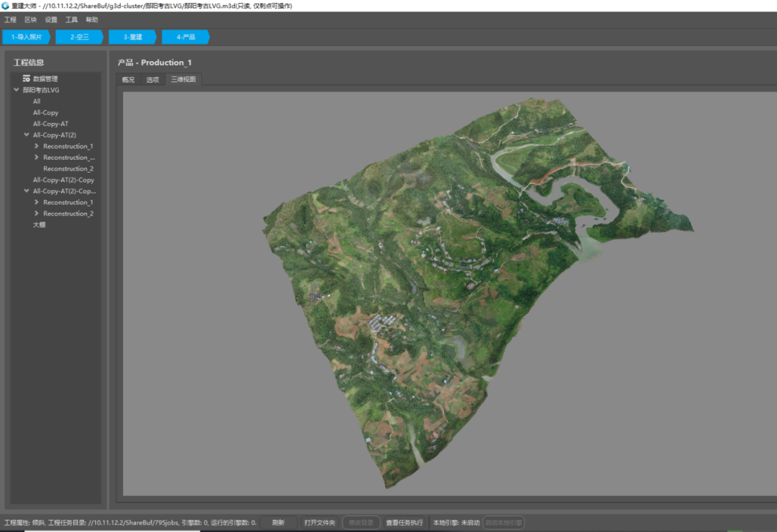Click the app logo in title bar
The width and height of the screenshot is (777, 532).
[x=6, y=6]
